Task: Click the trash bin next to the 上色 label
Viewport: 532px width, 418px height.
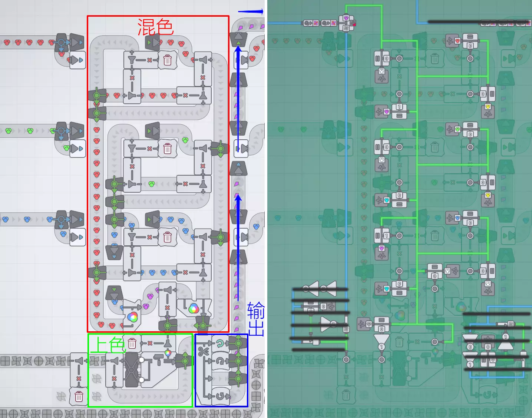Action: pos(132,343)
